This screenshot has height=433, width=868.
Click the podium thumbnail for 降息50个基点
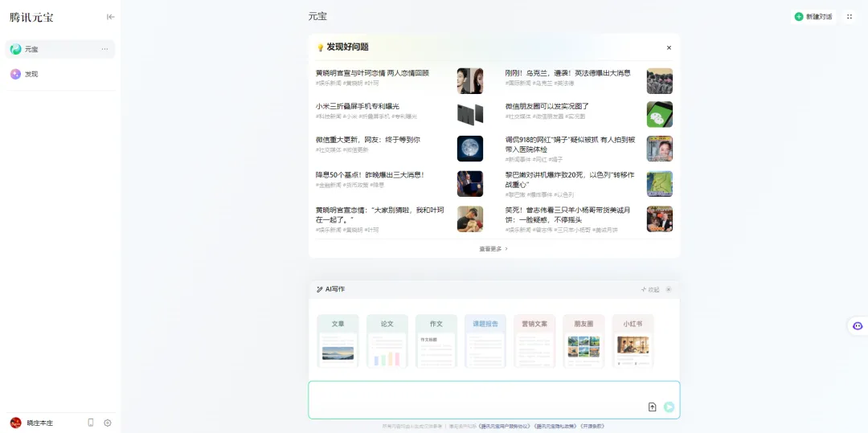(470, 184)
